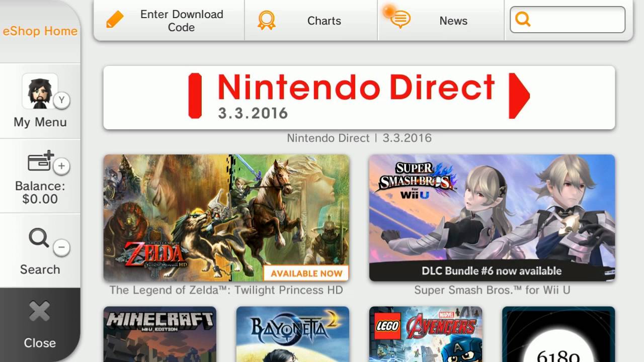The width and height of the screenshot is (644, 362).
Task: Click the magnifier icon in search box
Action: 523,20
